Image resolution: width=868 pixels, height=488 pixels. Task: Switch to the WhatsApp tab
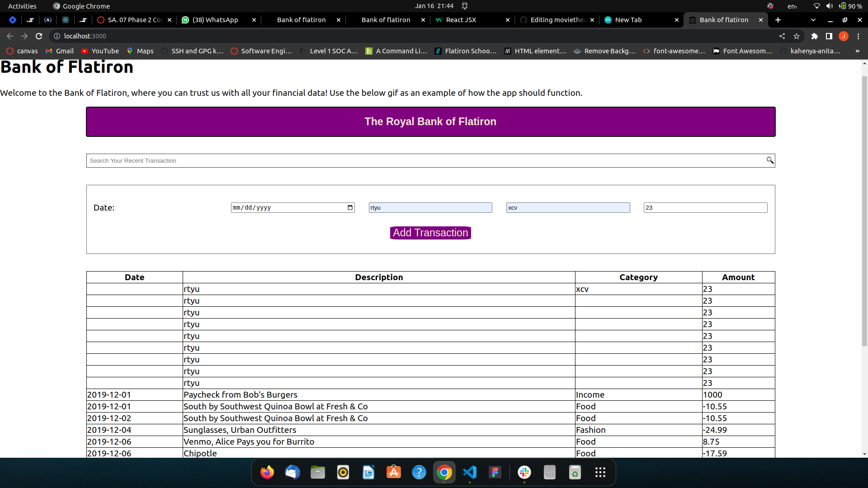pos(215,20)
